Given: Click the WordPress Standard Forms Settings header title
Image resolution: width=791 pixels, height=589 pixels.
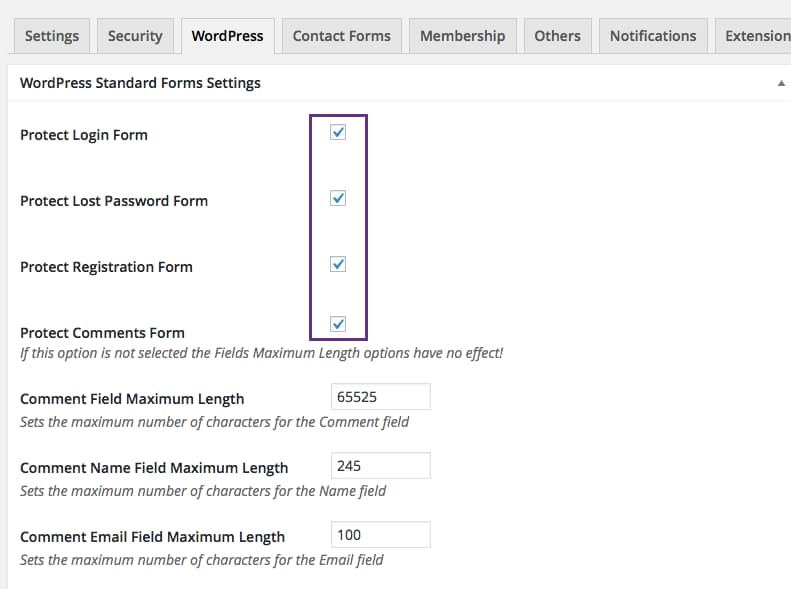Looking at the screenshot, I should tap(140, 83).
